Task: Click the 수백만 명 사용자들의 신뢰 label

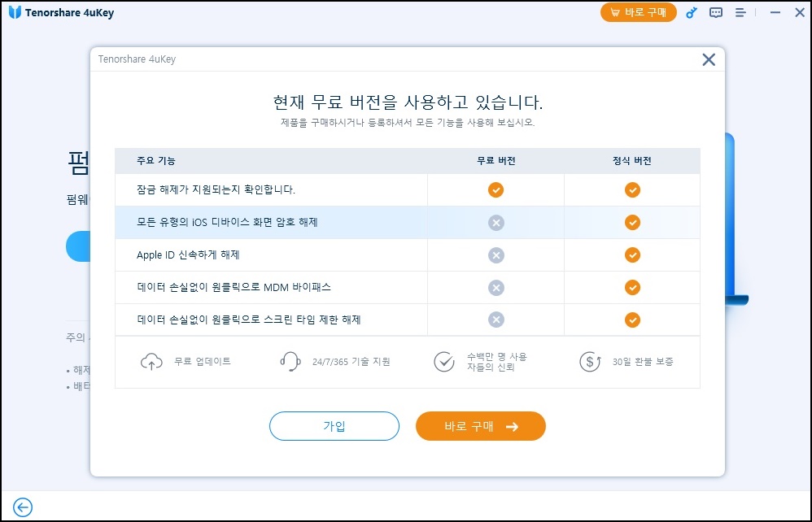Action: tap(496, 362)
